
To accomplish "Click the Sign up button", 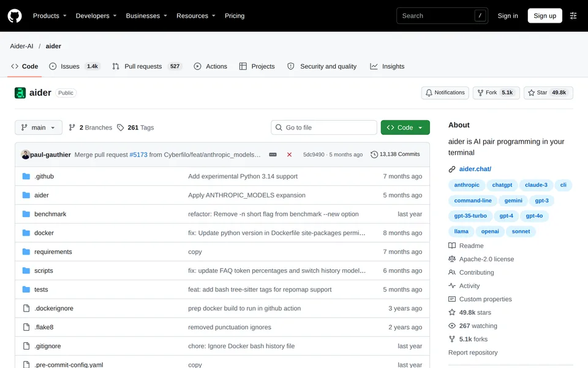I will 545,16.
